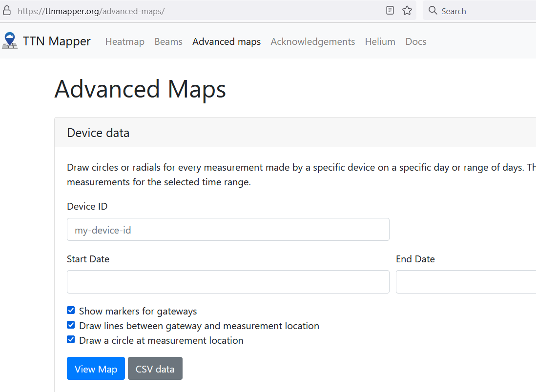Click the End Date field
The height and width of the screenshot is (392, 536).
tap(466, 282)
